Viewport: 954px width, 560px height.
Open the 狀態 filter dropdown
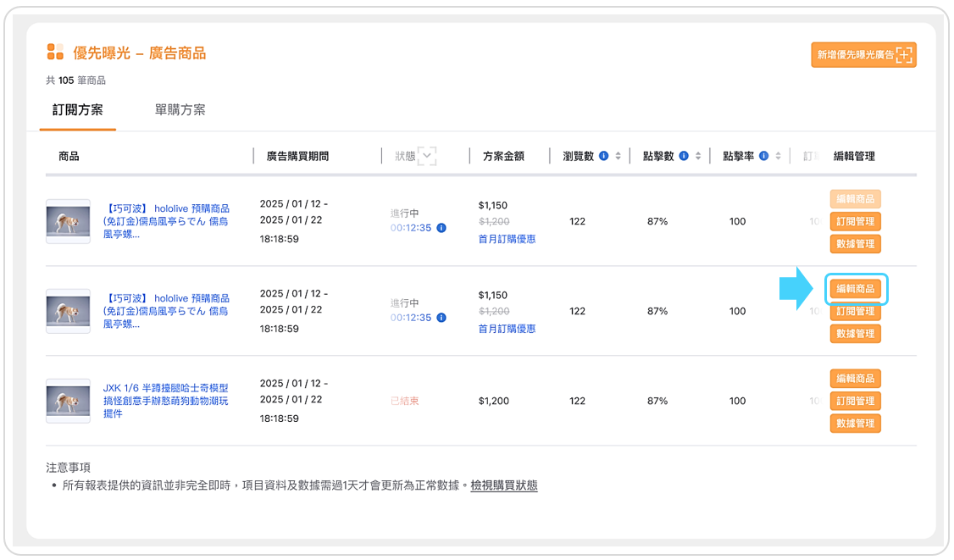[x=427, y=156]
